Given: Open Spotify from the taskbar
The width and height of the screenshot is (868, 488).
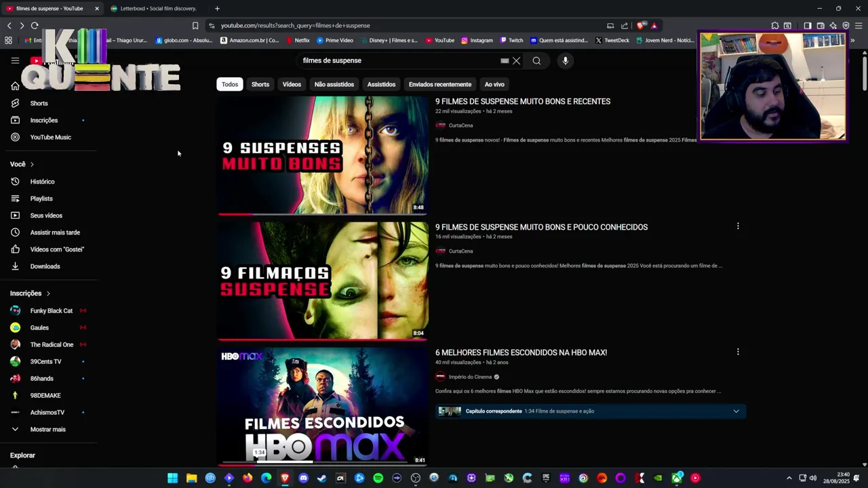Looking at the screenshot, I should pyautogui.click(x=378, y=478).
